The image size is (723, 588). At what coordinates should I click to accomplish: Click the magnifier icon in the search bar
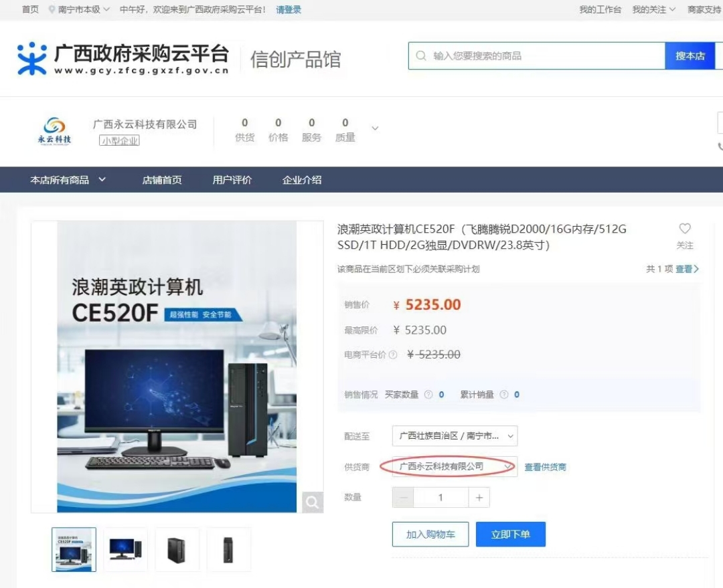tap(420, 56)
